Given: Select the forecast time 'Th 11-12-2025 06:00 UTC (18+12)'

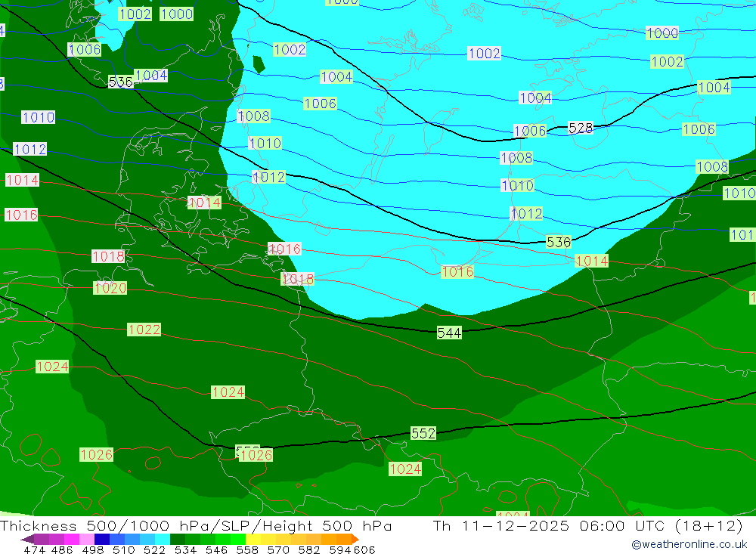Looking at the screenshot, I should (x=587, y=525).
